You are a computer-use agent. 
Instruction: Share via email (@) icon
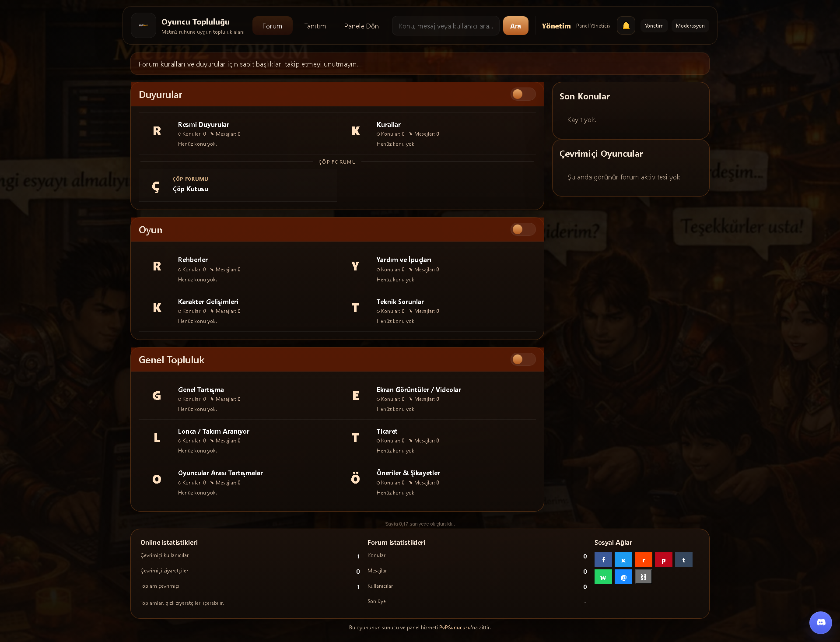(623, 577)
